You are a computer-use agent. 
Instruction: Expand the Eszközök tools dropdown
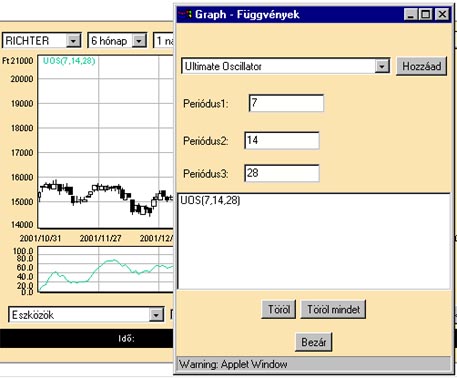[x=156, y=315]
